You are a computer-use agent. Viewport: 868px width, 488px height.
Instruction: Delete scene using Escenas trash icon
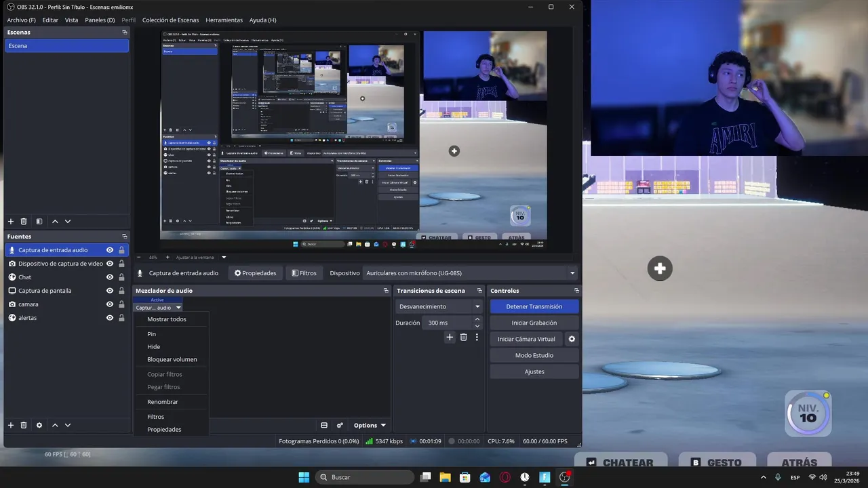point(24,222)
